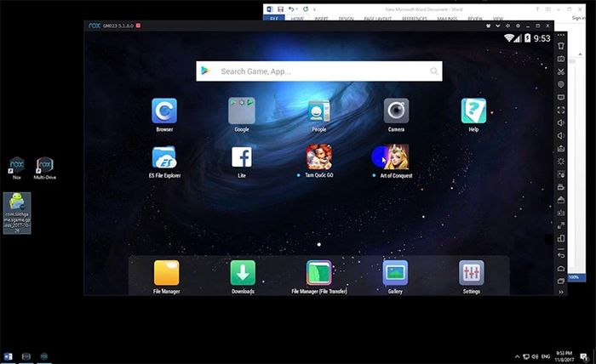Click the magnifier search icon
The image size is (596, 364).
[433, 71]
